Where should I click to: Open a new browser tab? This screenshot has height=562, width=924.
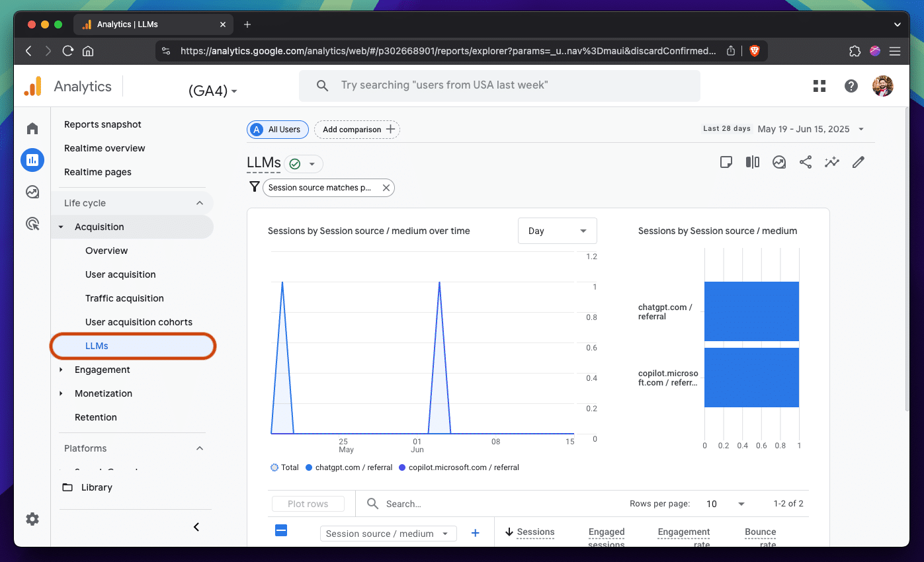coord(247,24)
